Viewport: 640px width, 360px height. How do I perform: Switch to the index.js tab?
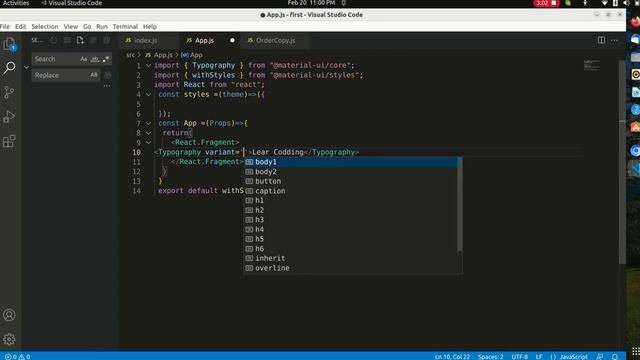pos(149,40)
